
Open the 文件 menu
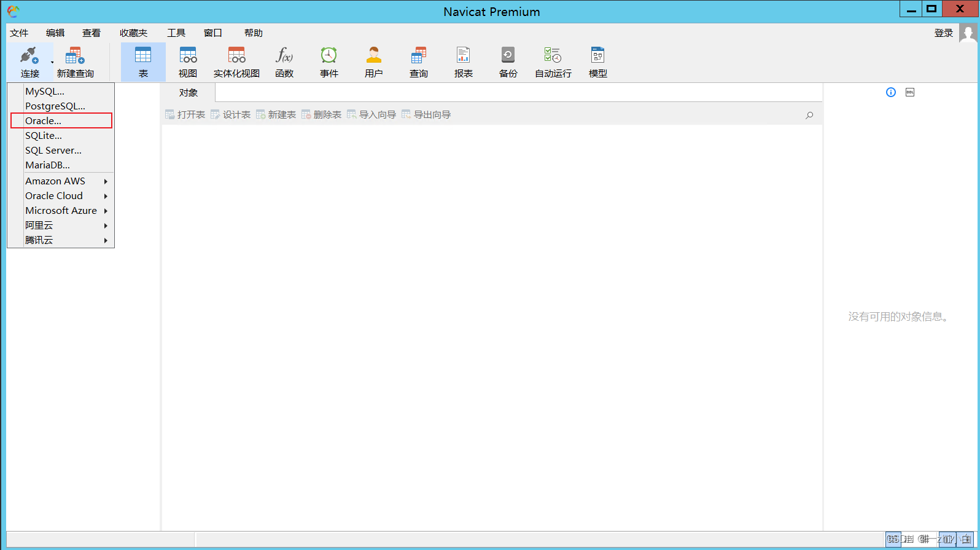click(x=19, y=33)
